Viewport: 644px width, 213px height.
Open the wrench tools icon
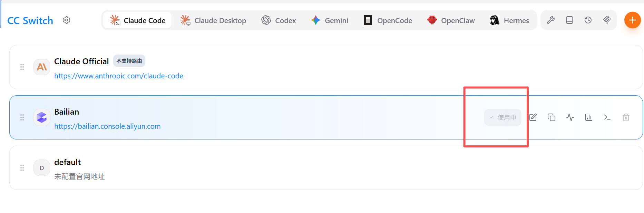click(551, 20)
